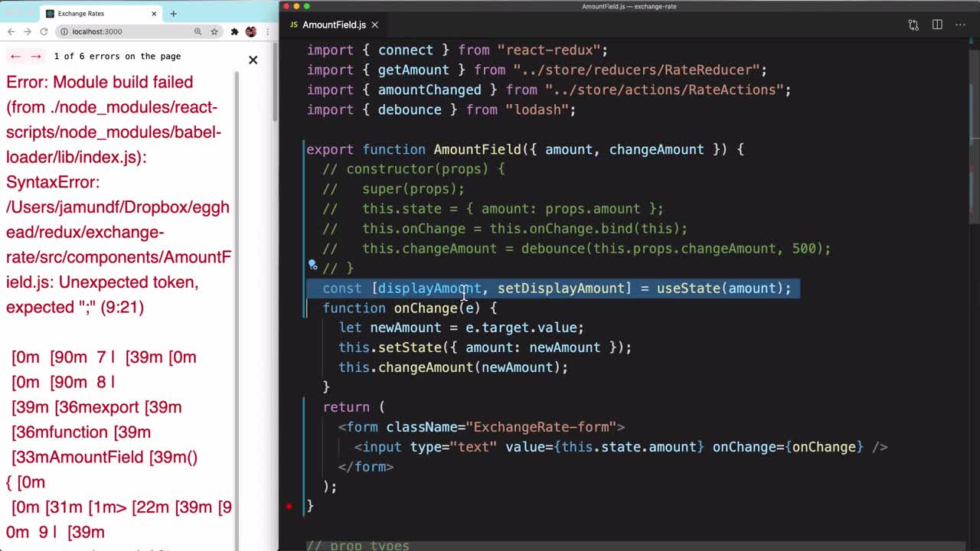Click the word useState in code
Image resolution: width=980 pixels, height=551 pixels.
688,288
